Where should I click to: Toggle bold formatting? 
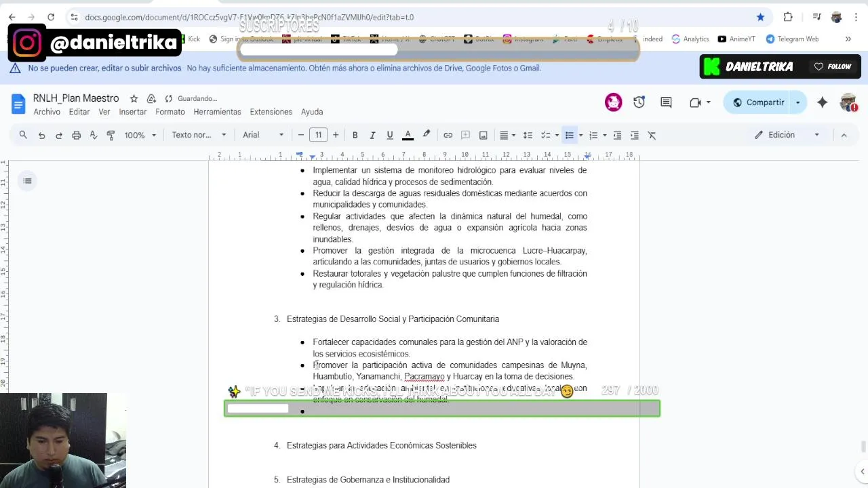coord(355,135)
